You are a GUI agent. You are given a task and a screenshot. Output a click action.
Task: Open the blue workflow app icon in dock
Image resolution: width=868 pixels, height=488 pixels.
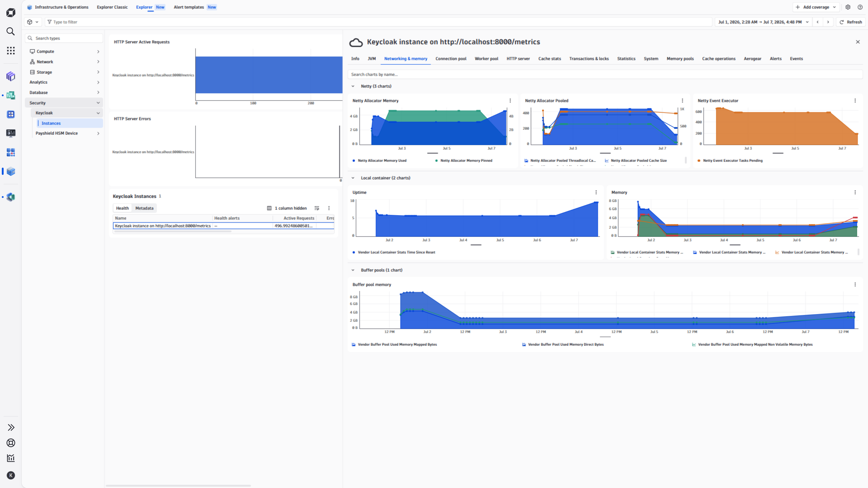[11, 115]
